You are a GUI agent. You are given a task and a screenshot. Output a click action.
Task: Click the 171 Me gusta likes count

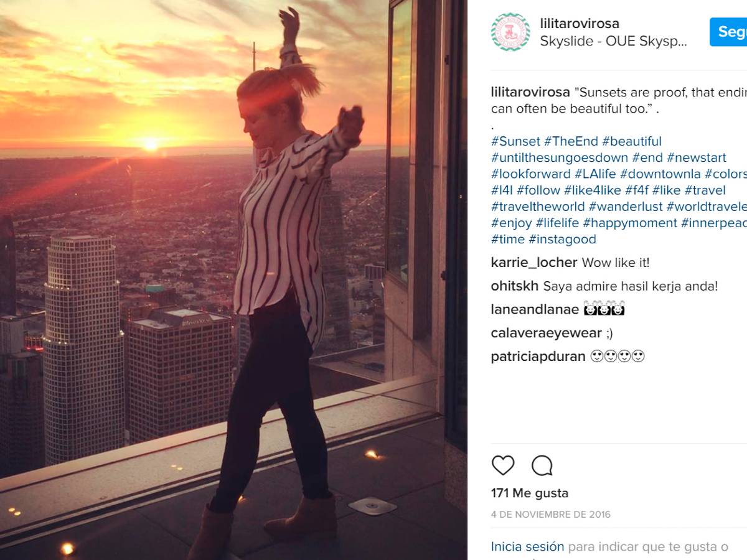[530, 493]
